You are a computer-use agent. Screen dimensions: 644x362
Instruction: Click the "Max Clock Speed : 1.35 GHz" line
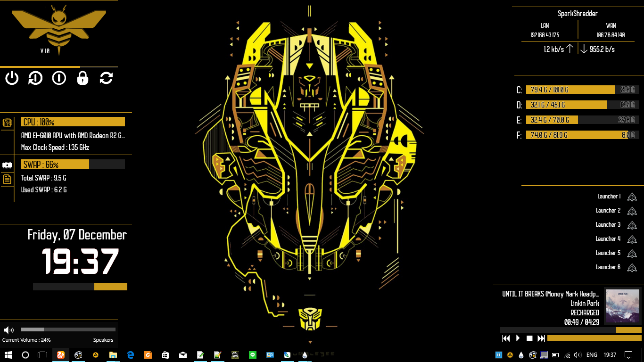tap(55, 148)
